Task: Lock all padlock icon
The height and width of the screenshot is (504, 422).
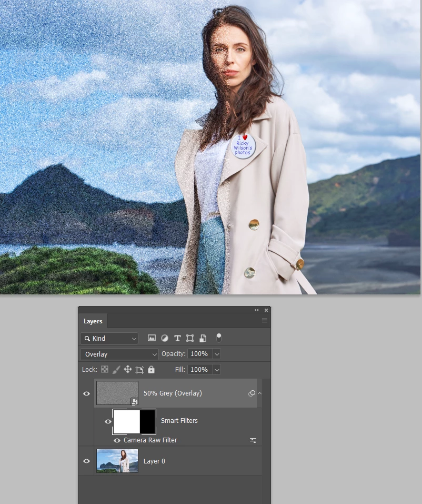Action: point(151,369)
